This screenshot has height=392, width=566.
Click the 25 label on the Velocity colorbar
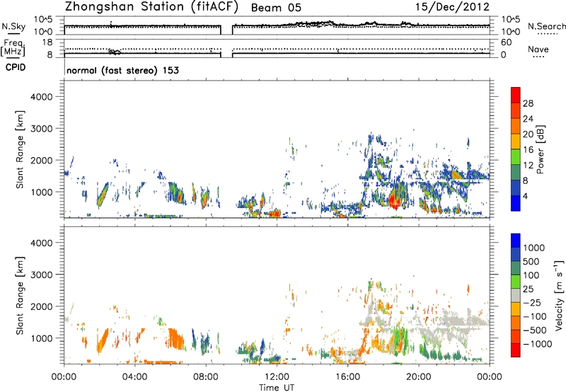[x=528, y=289]
